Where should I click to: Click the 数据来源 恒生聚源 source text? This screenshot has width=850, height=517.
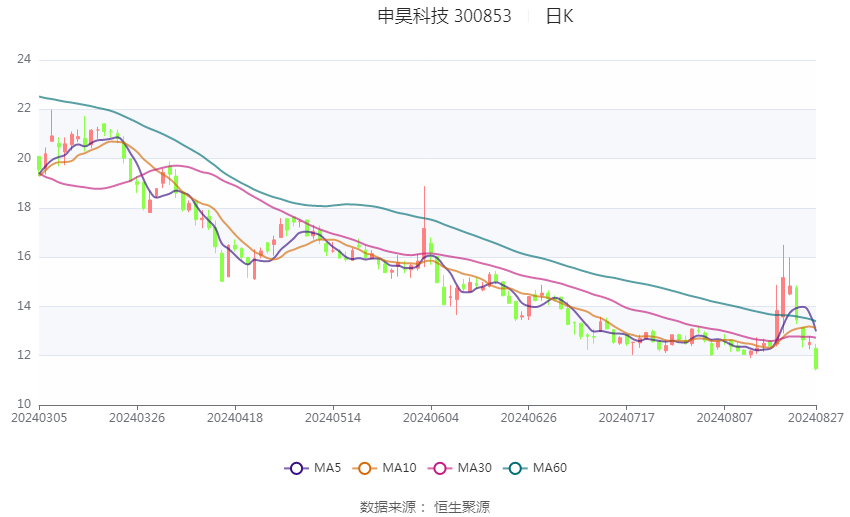pos(425,507)
